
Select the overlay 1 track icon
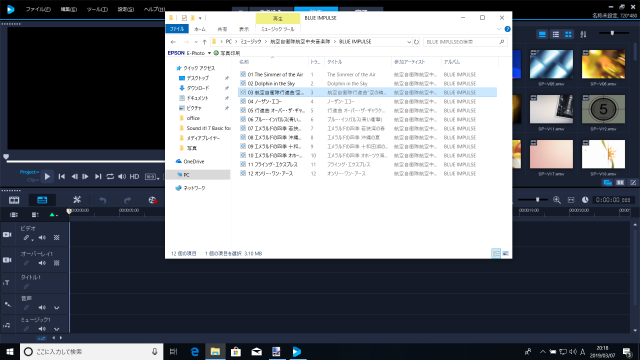tap(7, 260)
